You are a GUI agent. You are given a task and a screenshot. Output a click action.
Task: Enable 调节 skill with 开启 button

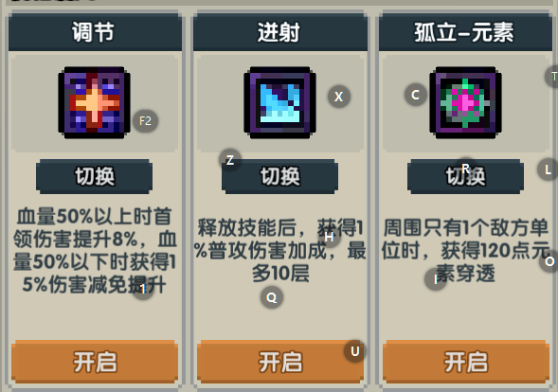pyautogui.click(x=95, y=362)
